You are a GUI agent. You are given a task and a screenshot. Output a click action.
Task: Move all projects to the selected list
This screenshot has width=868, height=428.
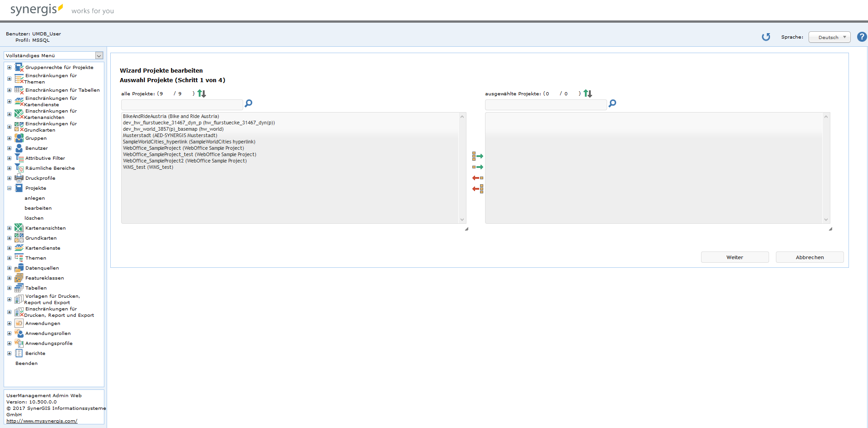coord(477,156)
